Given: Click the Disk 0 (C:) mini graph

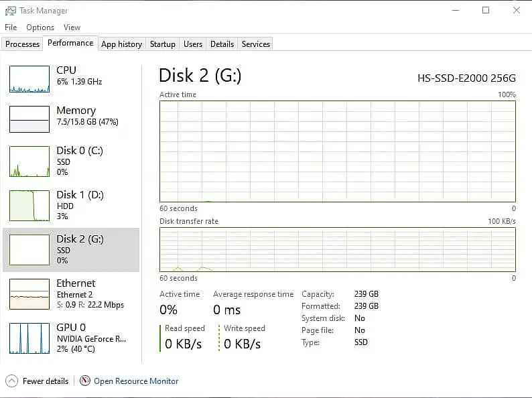Looking at the screenshot, I should tap(29, 161).
